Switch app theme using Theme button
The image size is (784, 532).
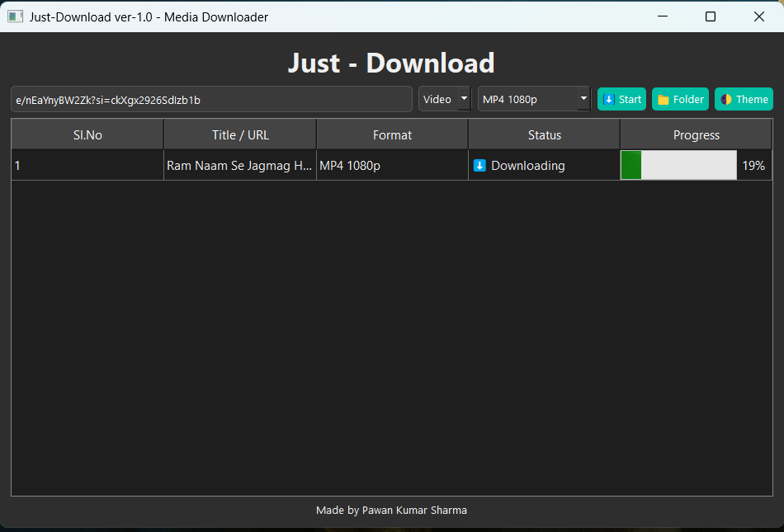tap(744, 98)
